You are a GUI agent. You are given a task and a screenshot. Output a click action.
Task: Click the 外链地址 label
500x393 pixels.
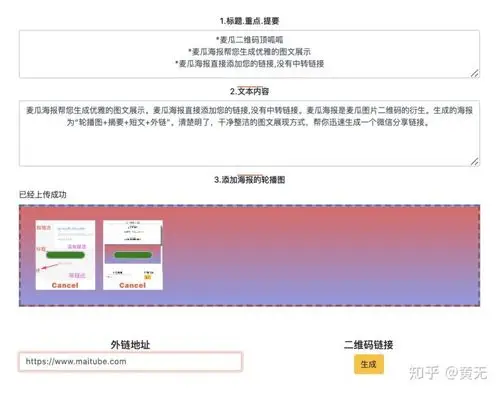[130, 345]
